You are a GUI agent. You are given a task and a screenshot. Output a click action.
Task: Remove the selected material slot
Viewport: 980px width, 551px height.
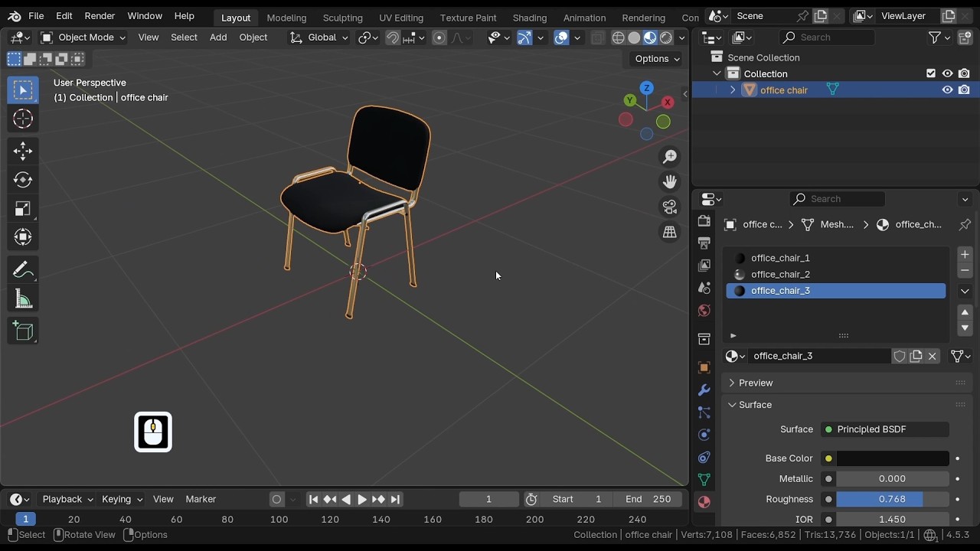[965, 271]
